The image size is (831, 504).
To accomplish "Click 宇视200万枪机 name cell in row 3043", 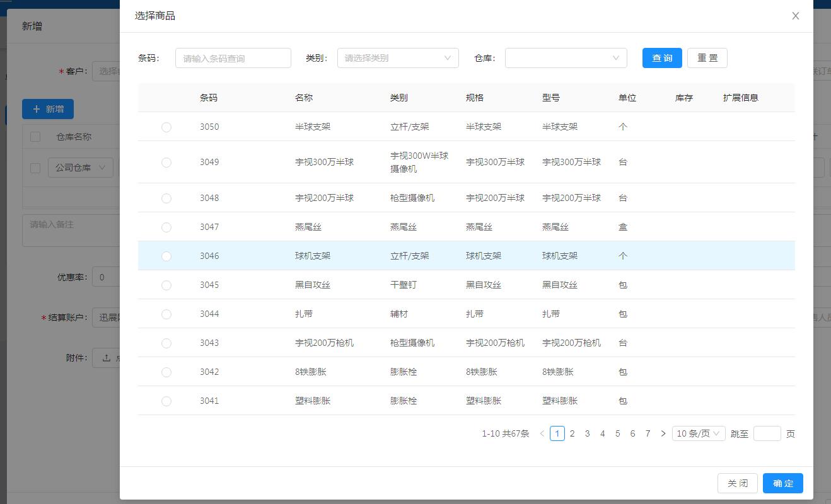I will coord(325,343).
